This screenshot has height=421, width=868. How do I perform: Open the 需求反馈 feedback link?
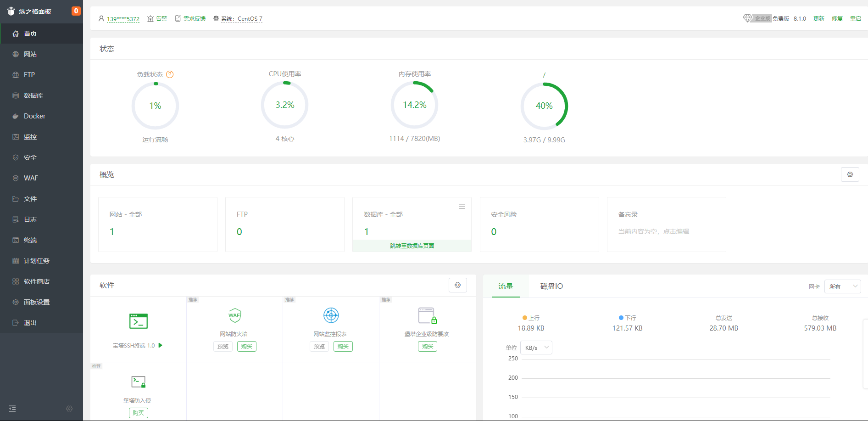point(190,19)
